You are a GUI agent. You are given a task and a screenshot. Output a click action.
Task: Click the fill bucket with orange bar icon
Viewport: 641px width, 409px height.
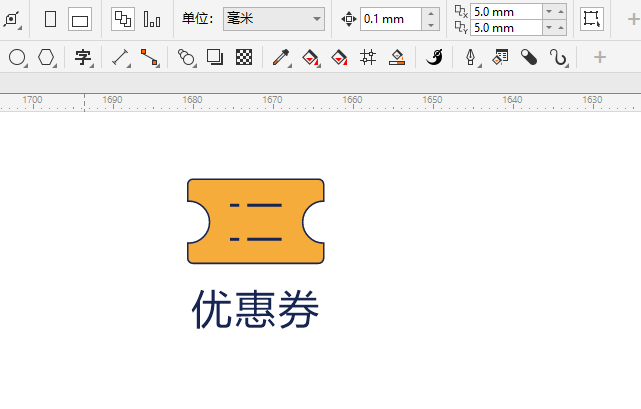397,57
